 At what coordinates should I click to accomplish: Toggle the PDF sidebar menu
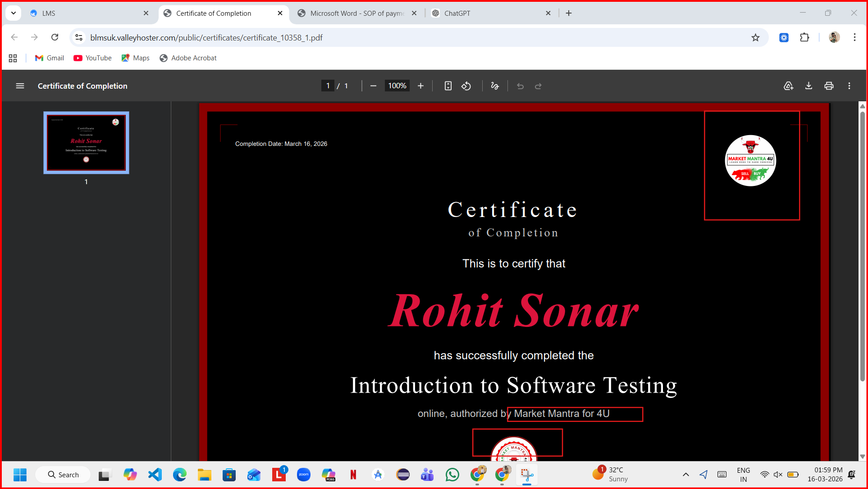(20, 86)
